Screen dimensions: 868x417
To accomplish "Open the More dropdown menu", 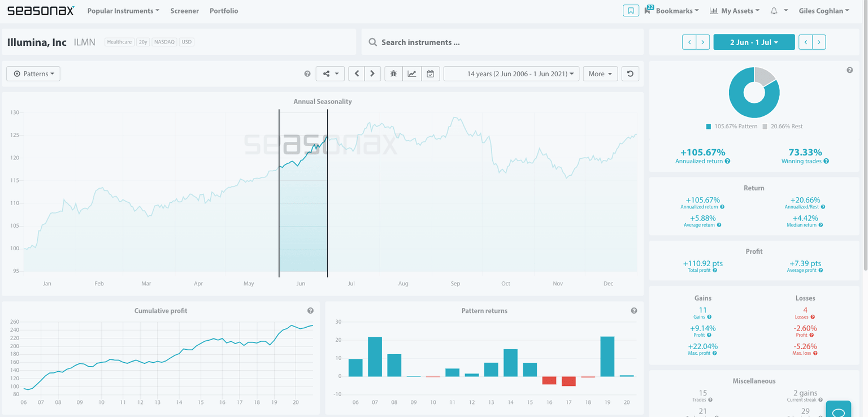I will click(x=600, y=74).
